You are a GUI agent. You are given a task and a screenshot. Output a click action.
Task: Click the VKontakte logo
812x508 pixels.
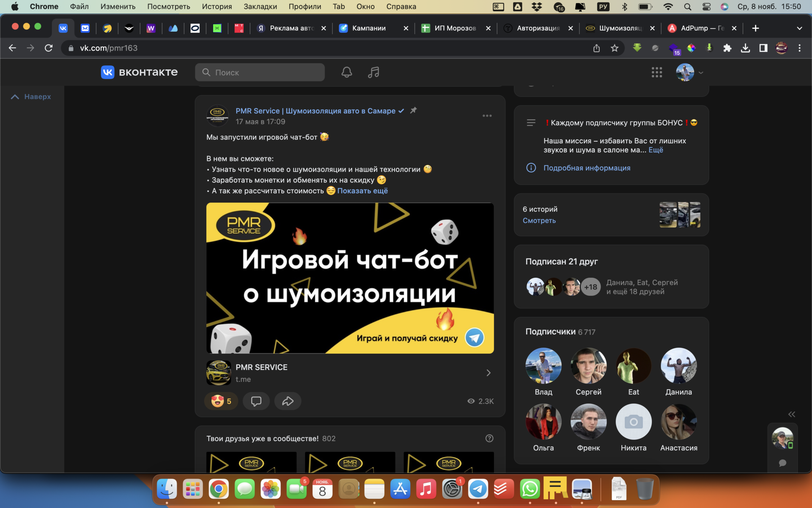coord(140,72)
